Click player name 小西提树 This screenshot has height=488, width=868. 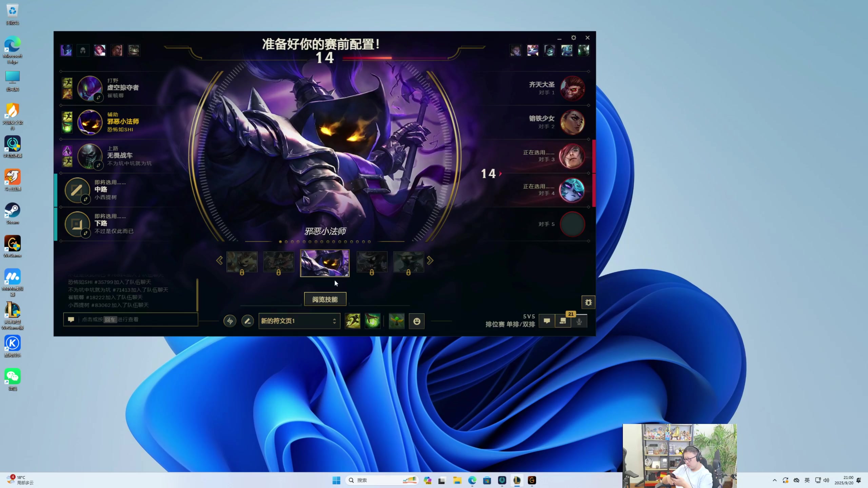pyautogui.click(x=105, y=197)
